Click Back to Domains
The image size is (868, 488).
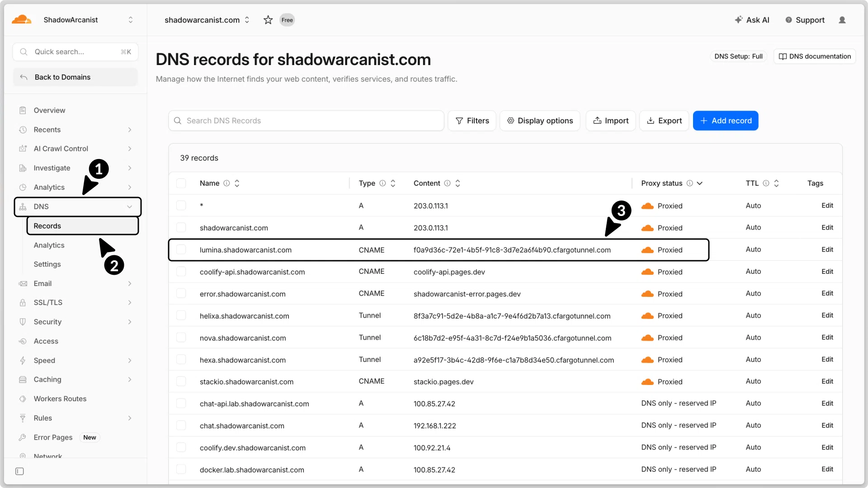pos(75,77)
